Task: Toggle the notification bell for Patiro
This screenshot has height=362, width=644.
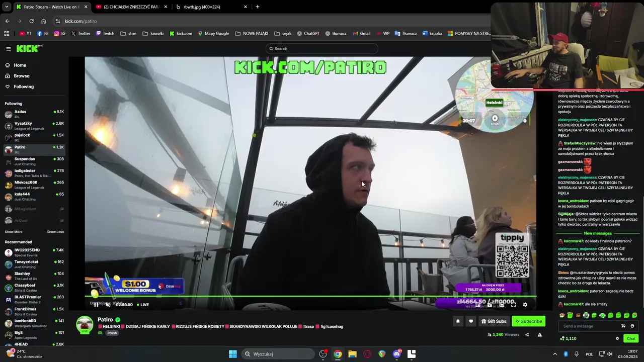Action: 458,321
